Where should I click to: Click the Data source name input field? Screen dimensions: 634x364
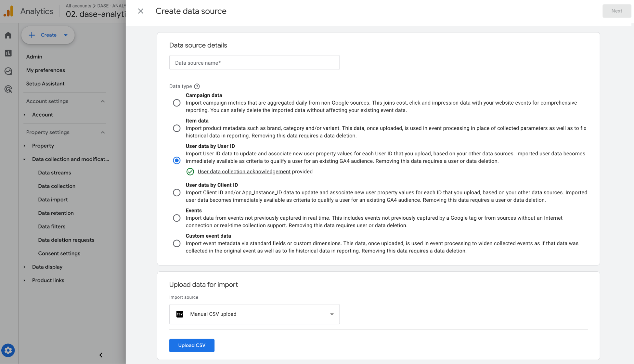254,62
